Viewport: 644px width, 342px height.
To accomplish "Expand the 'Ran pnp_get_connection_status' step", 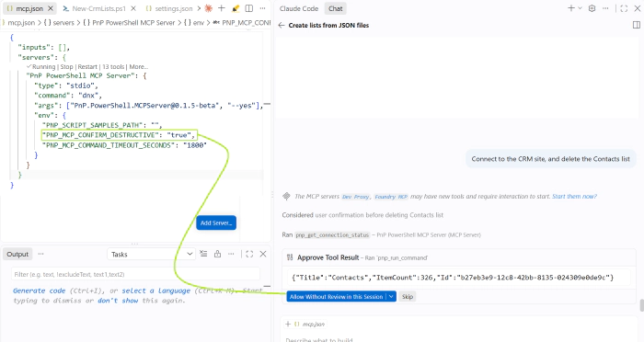I will pyautogui.click(x=381, y=234).
